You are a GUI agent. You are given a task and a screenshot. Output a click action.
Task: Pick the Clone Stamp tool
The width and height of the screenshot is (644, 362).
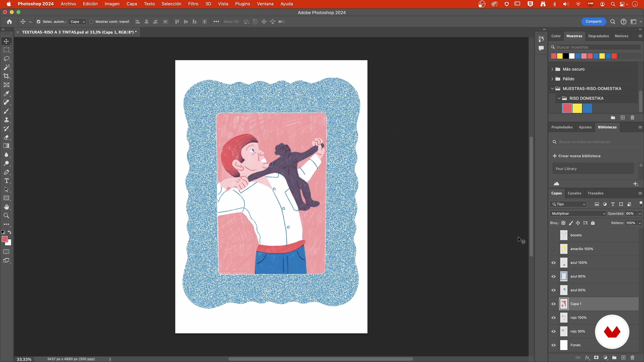pyautogui.click(x=7, y=120)
